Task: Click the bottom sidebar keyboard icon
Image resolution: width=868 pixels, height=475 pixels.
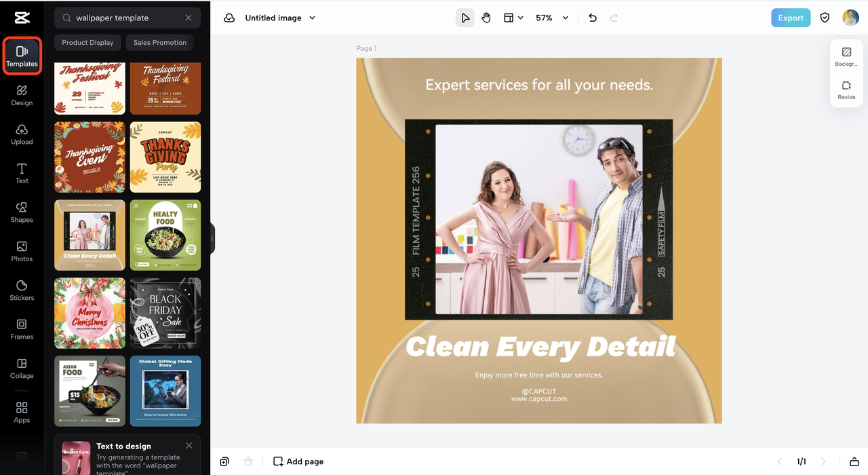Action: pyautogui.click(x=22, y=456)
